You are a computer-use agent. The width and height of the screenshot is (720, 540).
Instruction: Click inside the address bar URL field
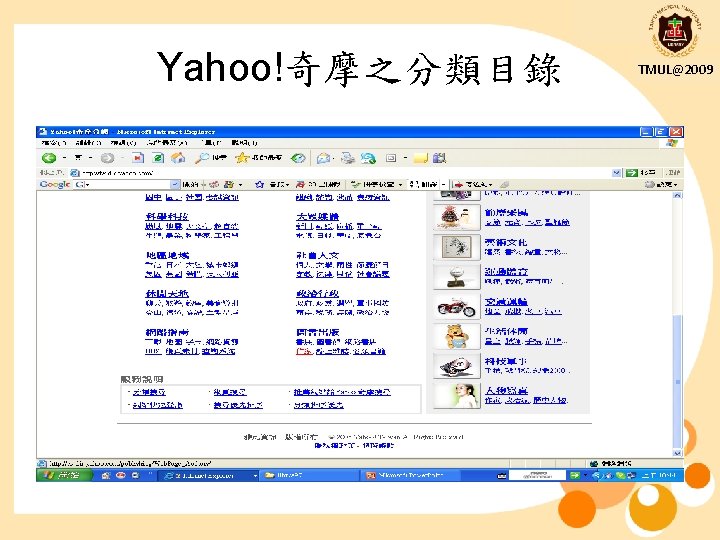(346, 173)
